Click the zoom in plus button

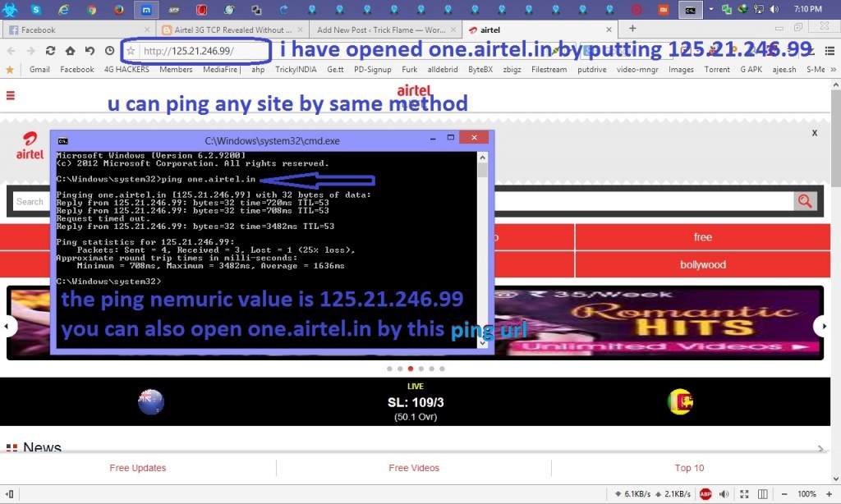click(830, 494)
